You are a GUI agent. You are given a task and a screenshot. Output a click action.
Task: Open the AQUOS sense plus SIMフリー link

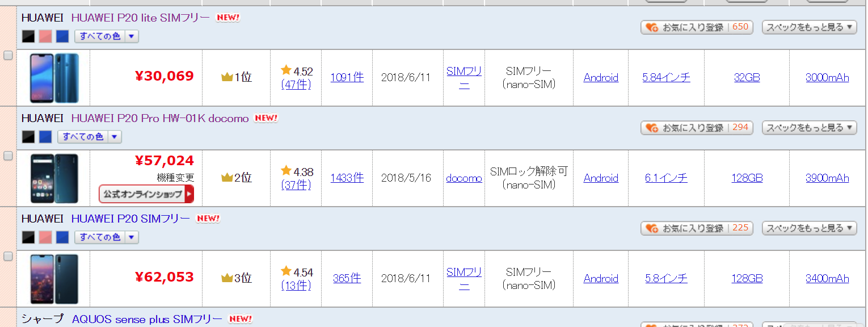point(147,319)
